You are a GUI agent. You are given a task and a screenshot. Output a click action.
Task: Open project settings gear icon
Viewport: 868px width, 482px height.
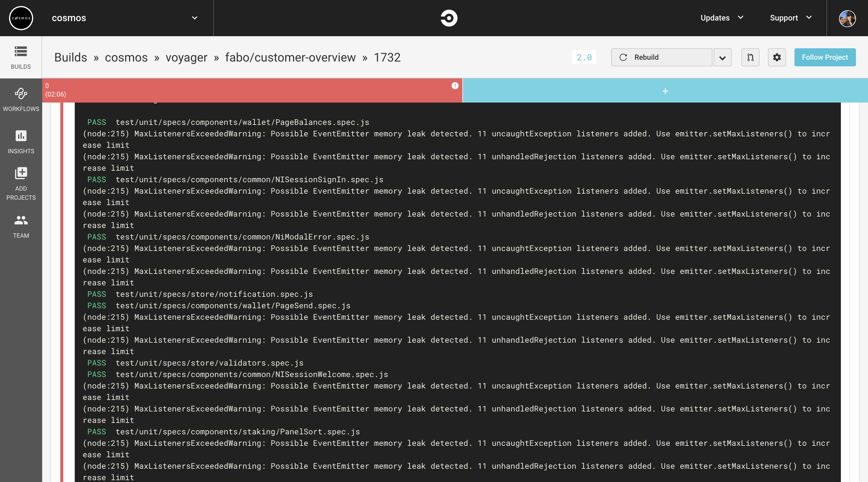[777, 57]
